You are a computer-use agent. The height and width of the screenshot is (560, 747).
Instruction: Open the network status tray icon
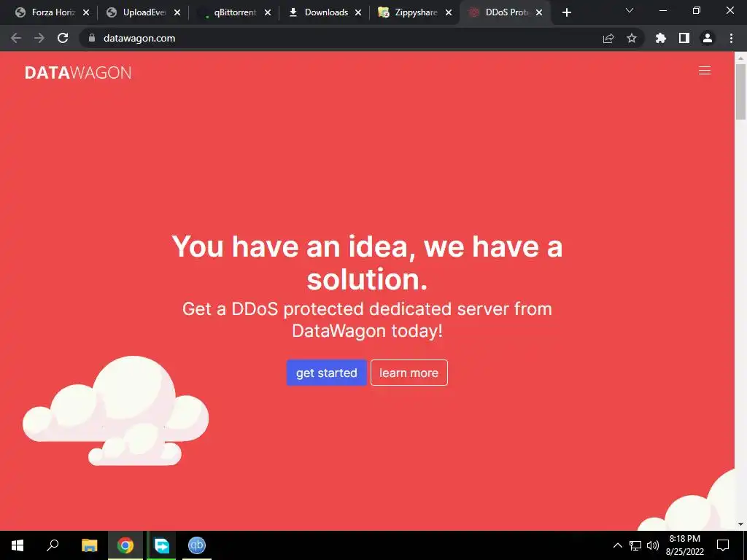(x=635, y=545)
